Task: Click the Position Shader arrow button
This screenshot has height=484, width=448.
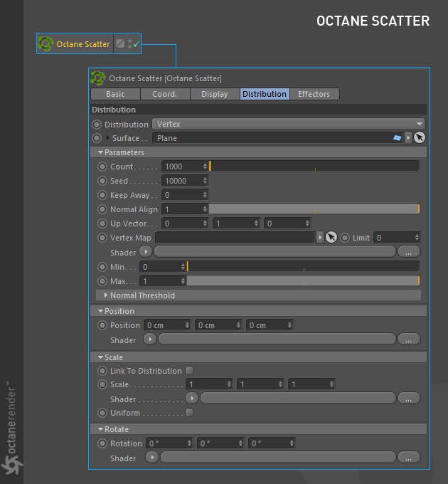Action: (150, 340)
